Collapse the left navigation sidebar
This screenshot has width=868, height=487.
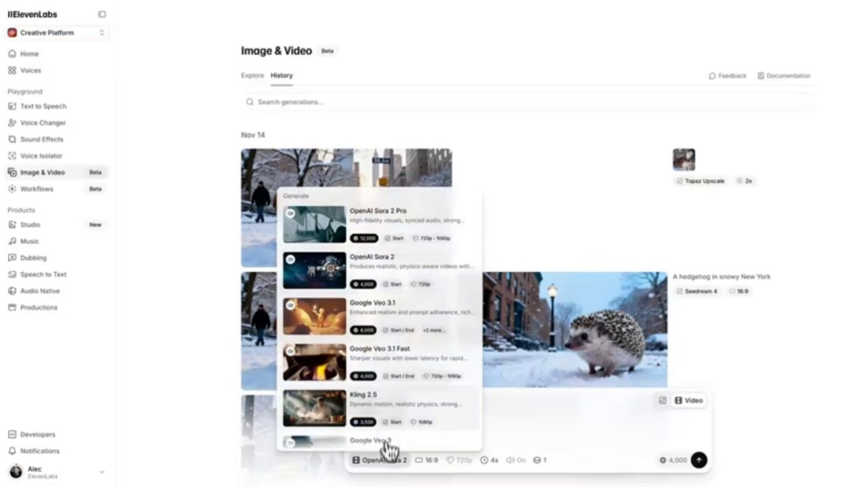click(102, 14)
